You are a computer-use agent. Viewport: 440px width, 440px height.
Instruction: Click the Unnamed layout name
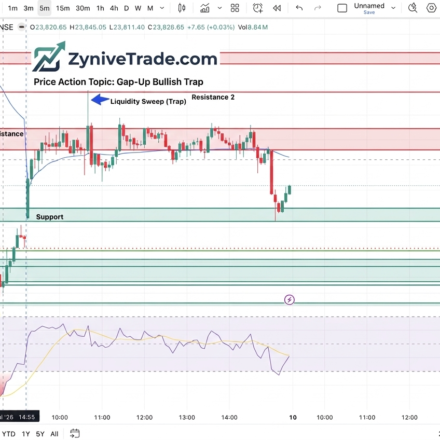tap(369, 6)
